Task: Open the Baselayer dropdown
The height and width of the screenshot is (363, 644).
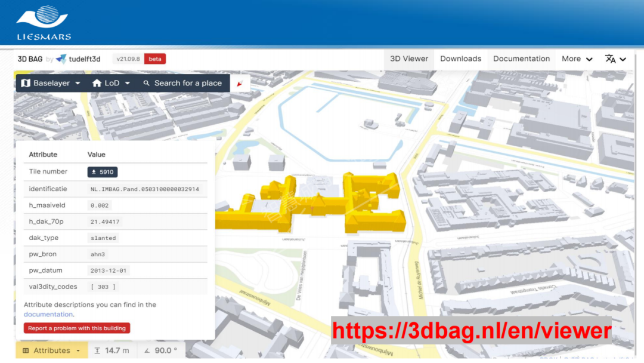Action: 51,83
